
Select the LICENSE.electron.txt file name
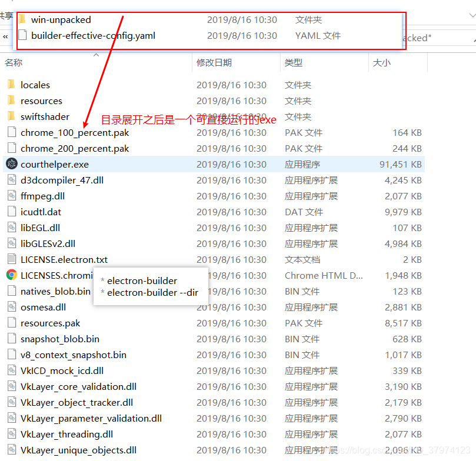coord(64,259)
